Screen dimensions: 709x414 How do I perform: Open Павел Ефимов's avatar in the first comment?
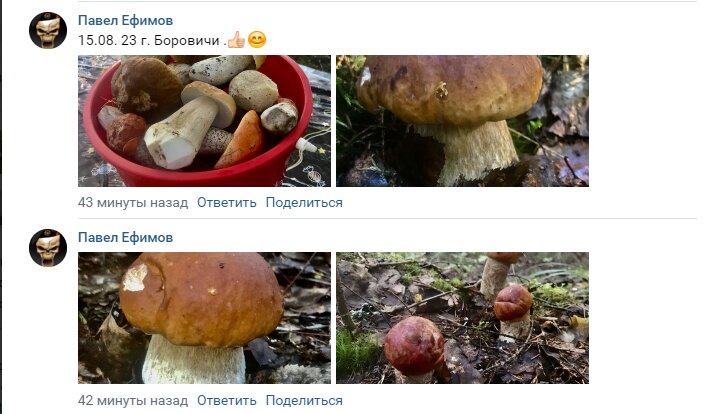(x=48, y=30)
